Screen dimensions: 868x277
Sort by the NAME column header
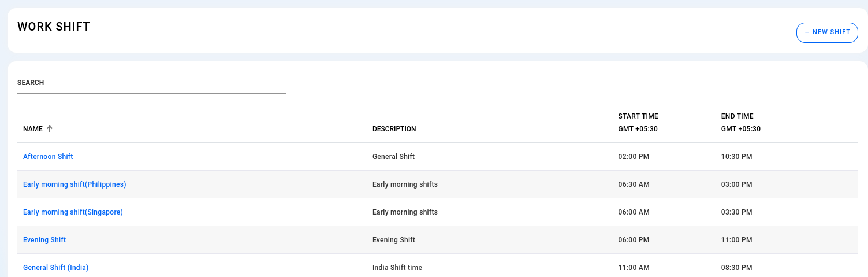[33, 129]
